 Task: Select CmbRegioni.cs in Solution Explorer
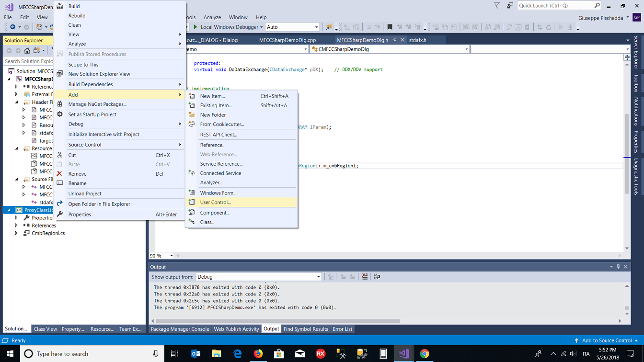48,233
